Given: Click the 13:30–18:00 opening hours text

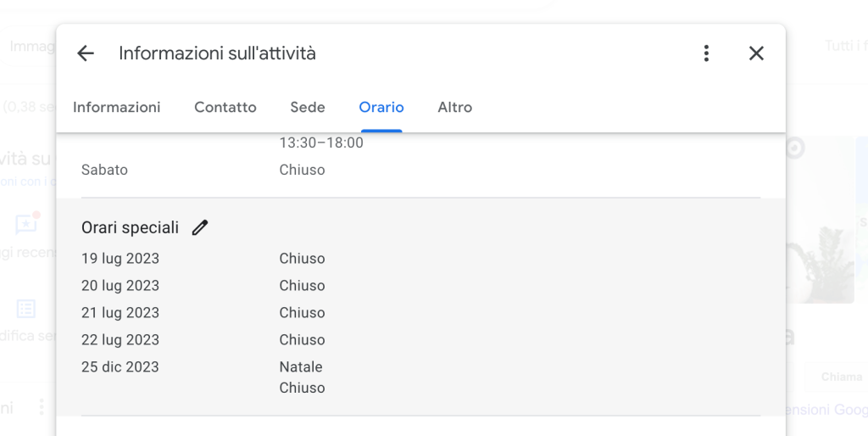Looking at the screenshot, I should (321, 143).
